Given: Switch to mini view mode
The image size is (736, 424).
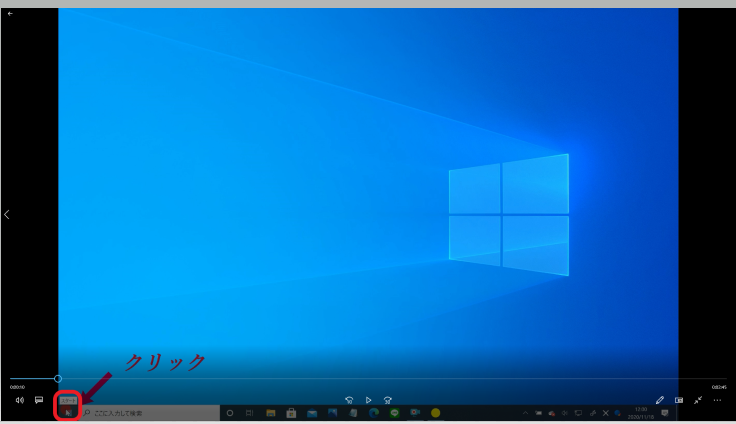Looking at the screenshot, I should pyautogui.click(x=679, y=400).
